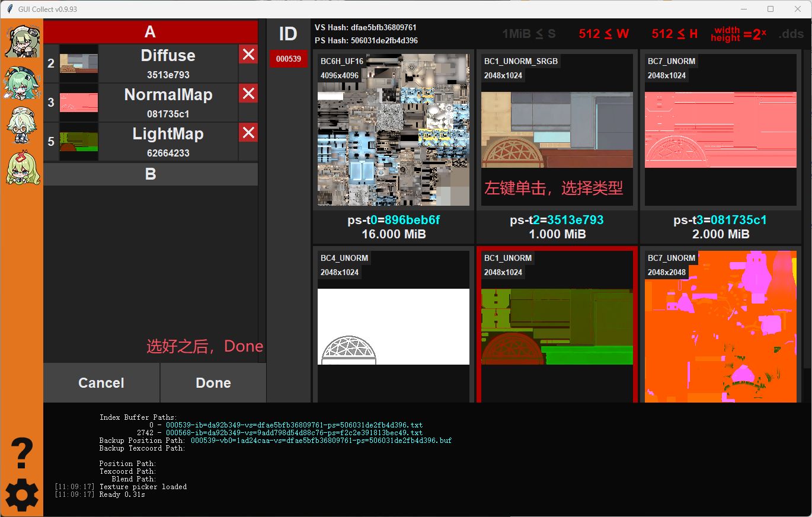Select the fourth character avatar icon
This screenshot has height=517, width=812.
tap(22, 168)
